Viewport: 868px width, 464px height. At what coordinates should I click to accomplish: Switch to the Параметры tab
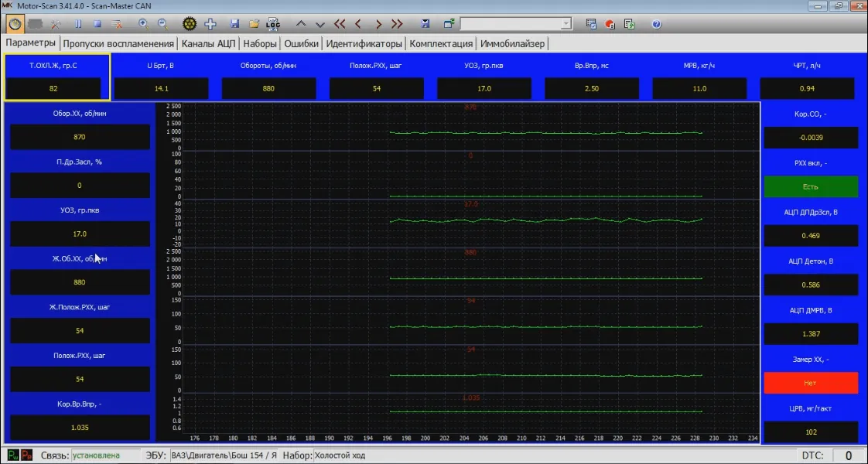pos(30,43)
